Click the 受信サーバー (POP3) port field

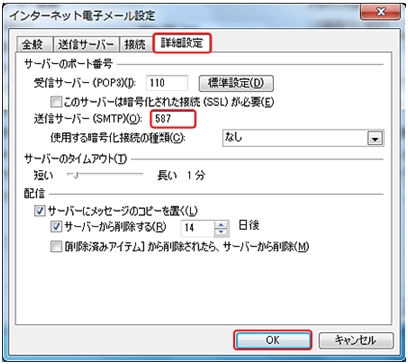[x=167, y=83]
